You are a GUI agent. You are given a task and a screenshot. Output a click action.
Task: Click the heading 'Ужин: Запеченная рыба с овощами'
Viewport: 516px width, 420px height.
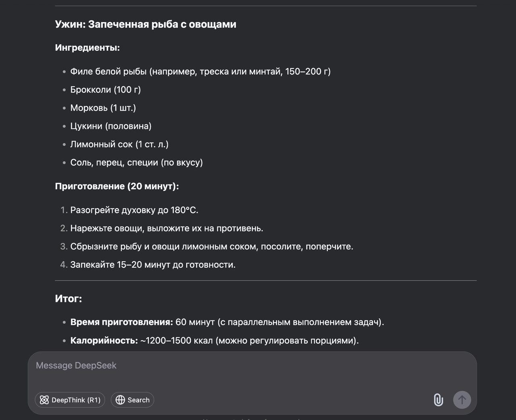pyautogui.click(x=146, y=25)
